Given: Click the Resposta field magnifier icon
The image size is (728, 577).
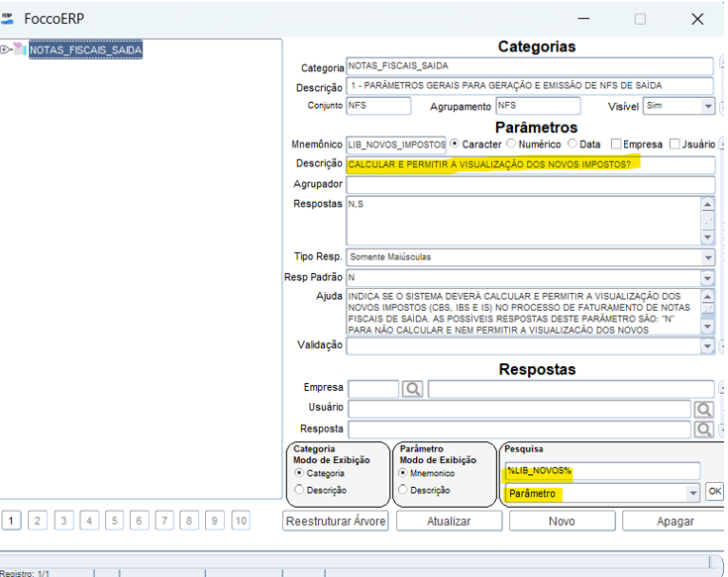Looking at the screenshot, I should [703, 430].
